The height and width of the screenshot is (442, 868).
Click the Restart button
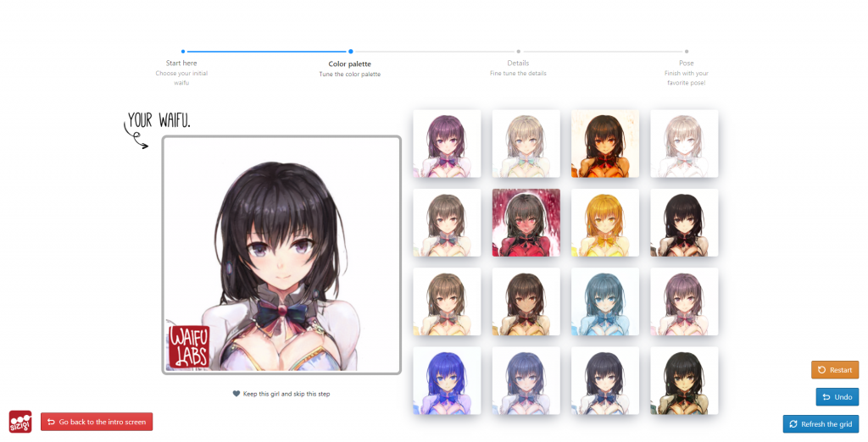[x=835, y=370]
